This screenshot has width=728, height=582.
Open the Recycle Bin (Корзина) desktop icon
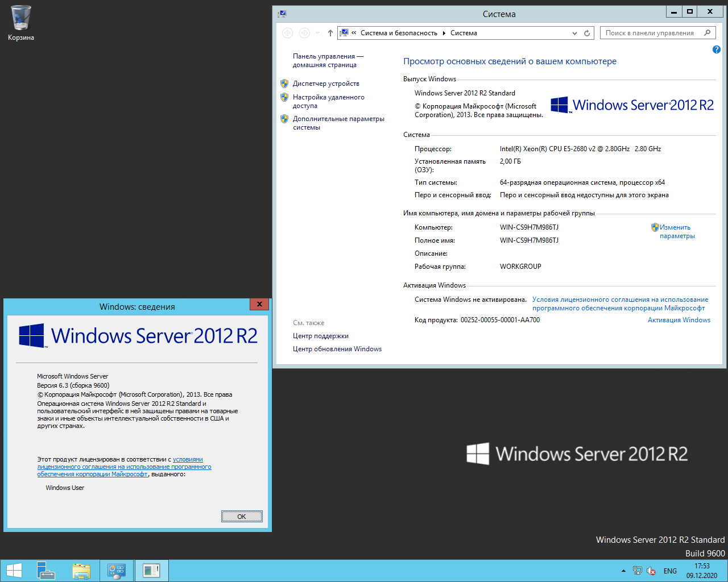(x=21, y=23)
